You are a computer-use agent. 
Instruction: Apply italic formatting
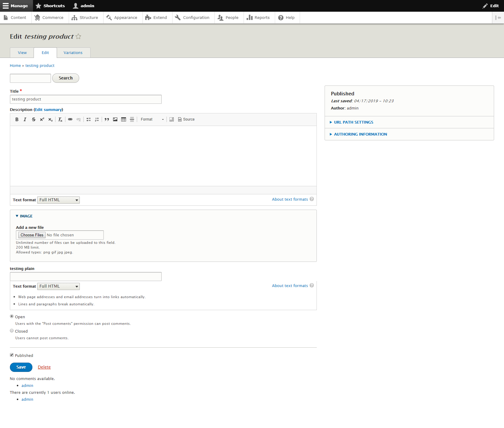click(x=25, y=119)
